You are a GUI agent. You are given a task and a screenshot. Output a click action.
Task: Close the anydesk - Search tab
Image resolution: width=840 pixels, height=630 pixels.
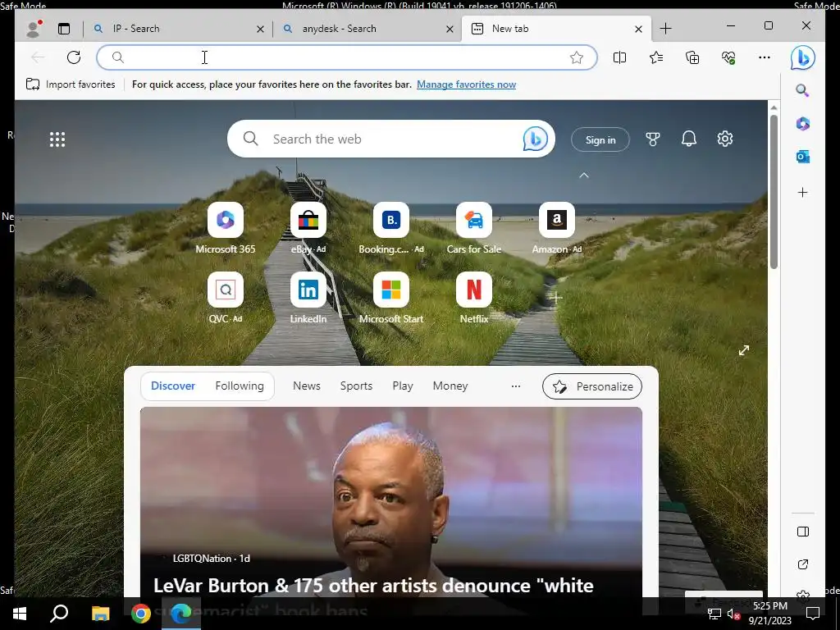[x=450, y=29]
